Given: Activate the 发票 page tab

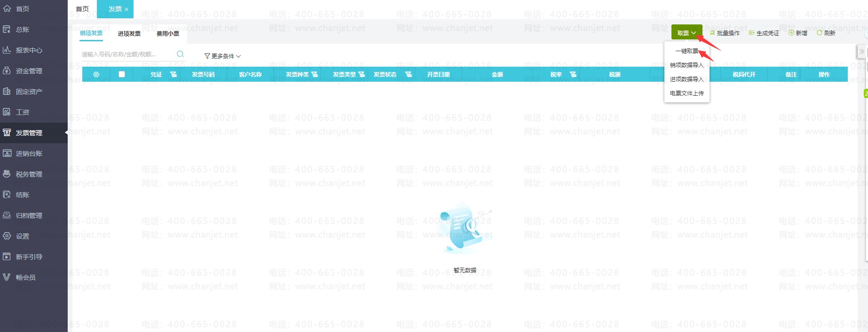Looking at the screenshot, I should point(115,9).
